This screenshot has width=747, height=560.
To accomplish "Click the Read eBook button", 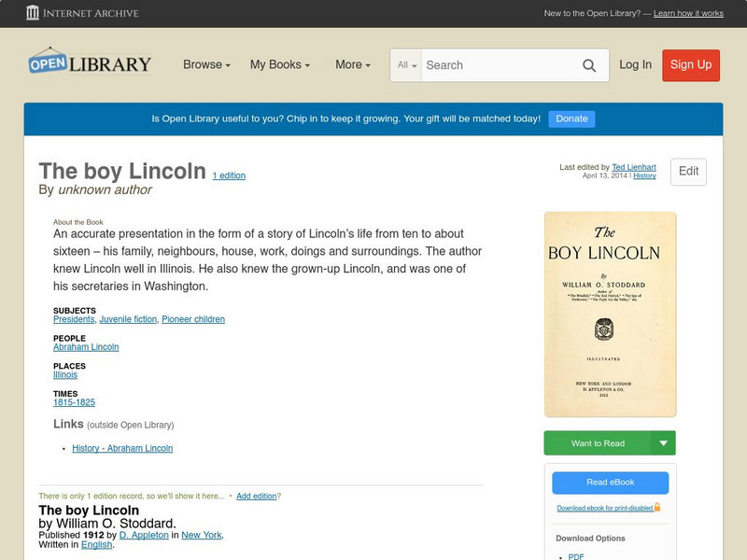I will (610, 483).
